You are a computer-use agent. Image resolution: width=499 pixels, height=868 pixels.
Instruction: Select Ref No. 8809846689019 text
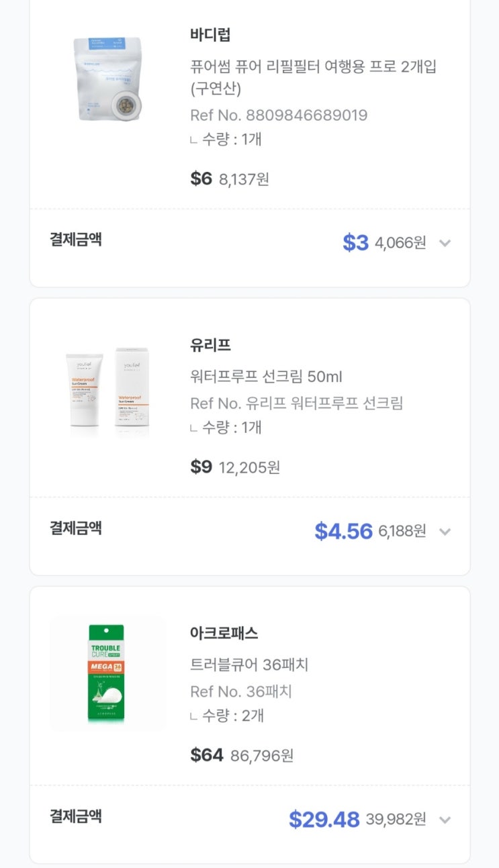coord(279,115)
